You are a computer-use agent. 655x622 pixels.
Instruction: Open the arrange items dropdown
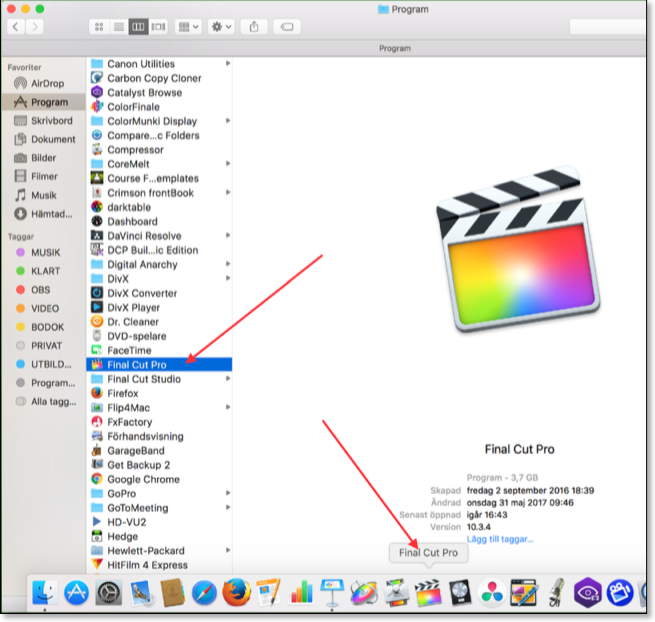(188, 27)
